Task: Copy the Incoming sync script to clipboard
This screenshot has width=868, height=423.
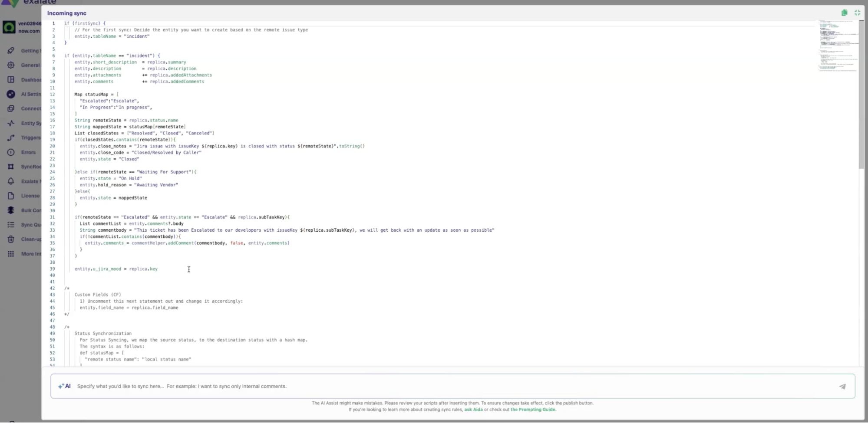Action: click(x=844, y=13)
